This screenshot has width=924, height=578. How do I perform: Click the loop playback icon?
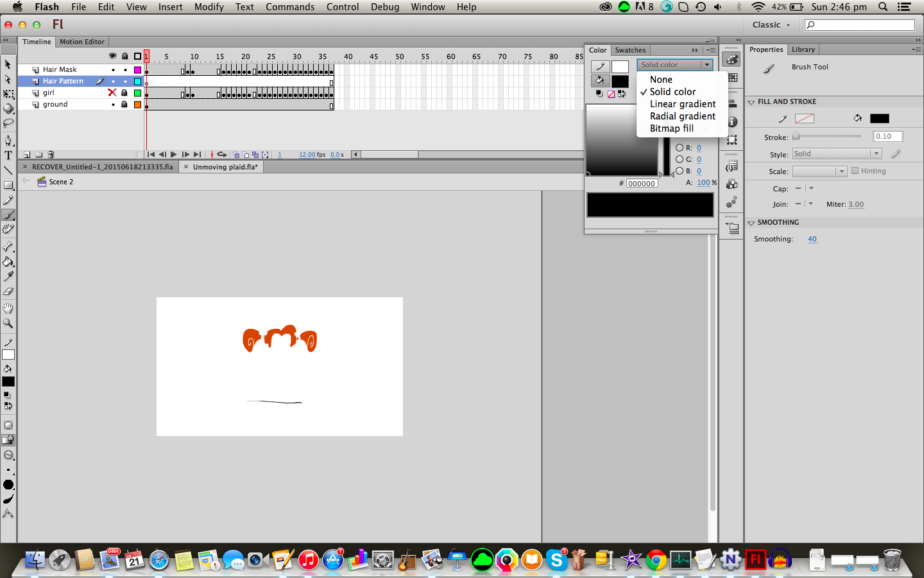click(x=221, y=155)
